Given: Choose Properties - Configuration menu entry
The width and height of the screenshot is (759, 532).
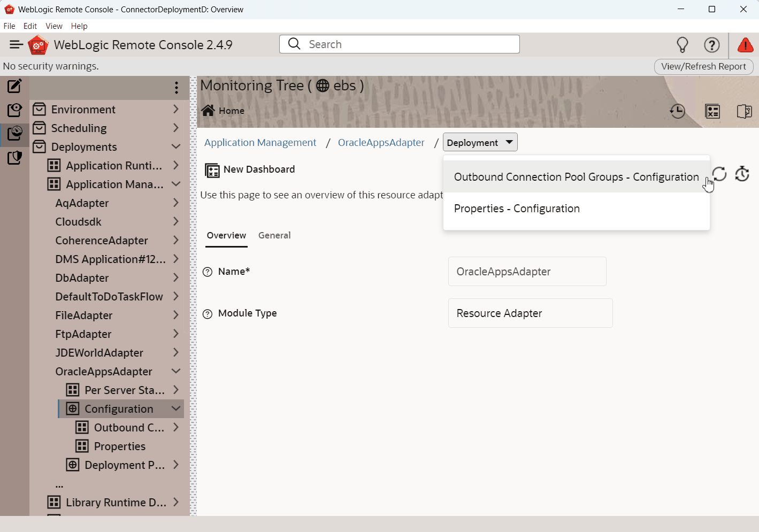Looking at the screenshot, I should pyautogui.click(x=576, y=209).
